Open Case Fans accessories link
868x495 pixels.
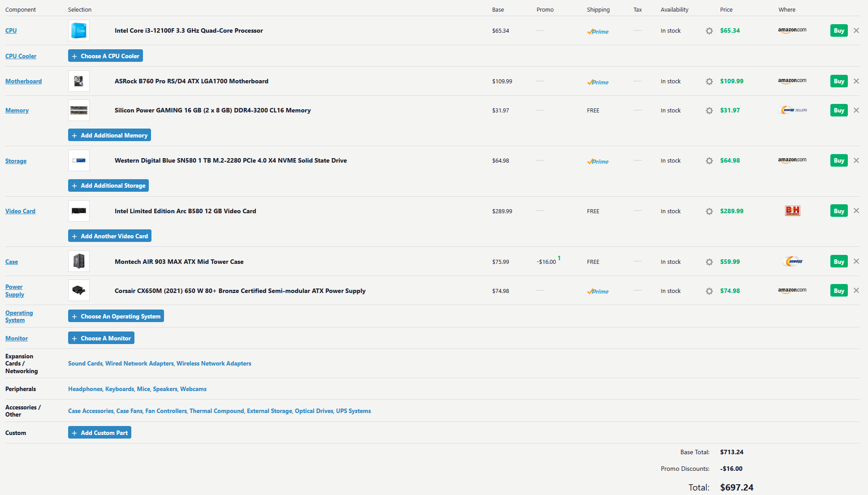click(x=130, y=411)
